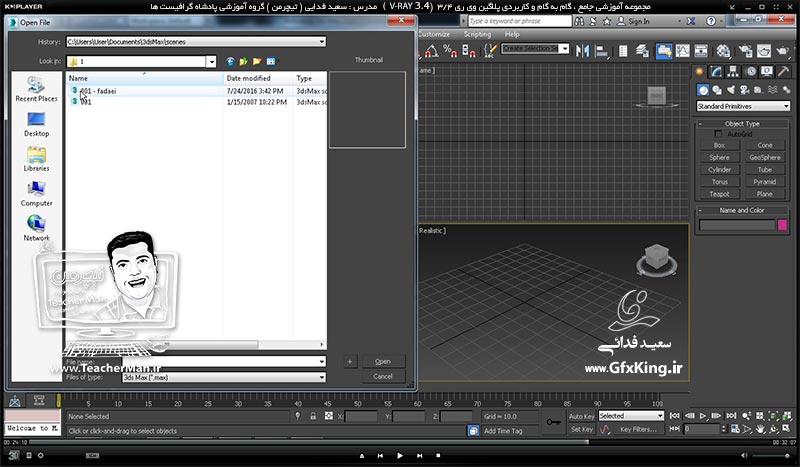This screenshot has height=467, width=800.
Task: Open the View Menu icon in file dialog
Action: (271, 61)
